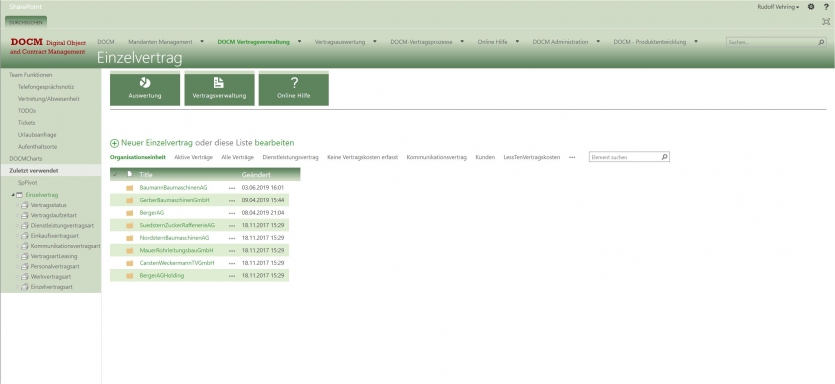Screen dimensions: 835x384
Task: Click the Vertragslaufzeitart list icon
Action: point(24,215)
